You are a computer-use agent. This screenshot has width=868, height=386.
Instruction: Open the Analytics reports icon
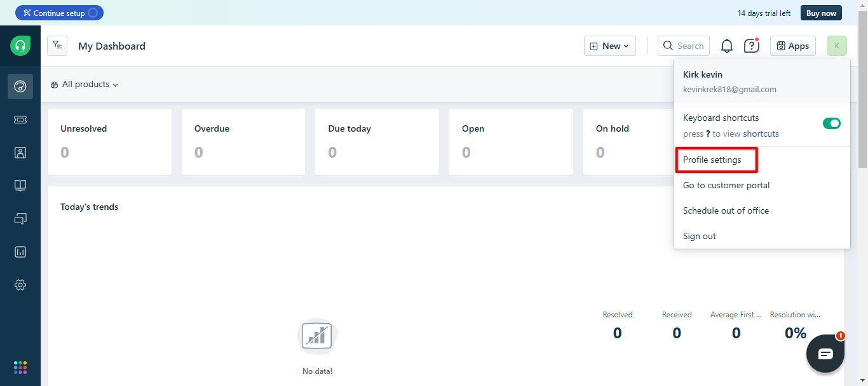pos(20,252)
